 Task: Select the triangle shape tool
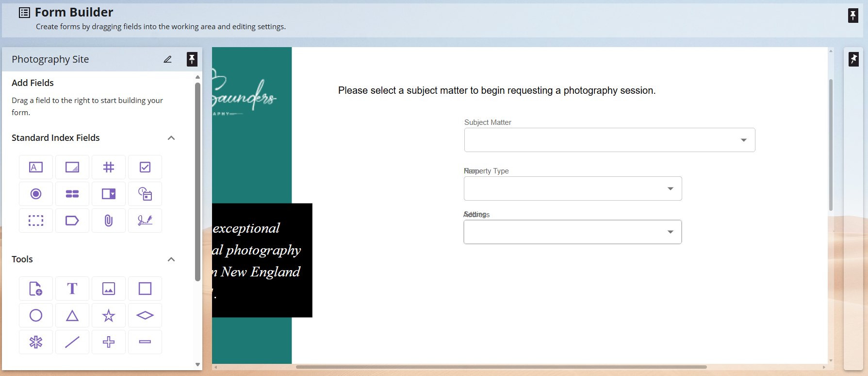(72, 315)
